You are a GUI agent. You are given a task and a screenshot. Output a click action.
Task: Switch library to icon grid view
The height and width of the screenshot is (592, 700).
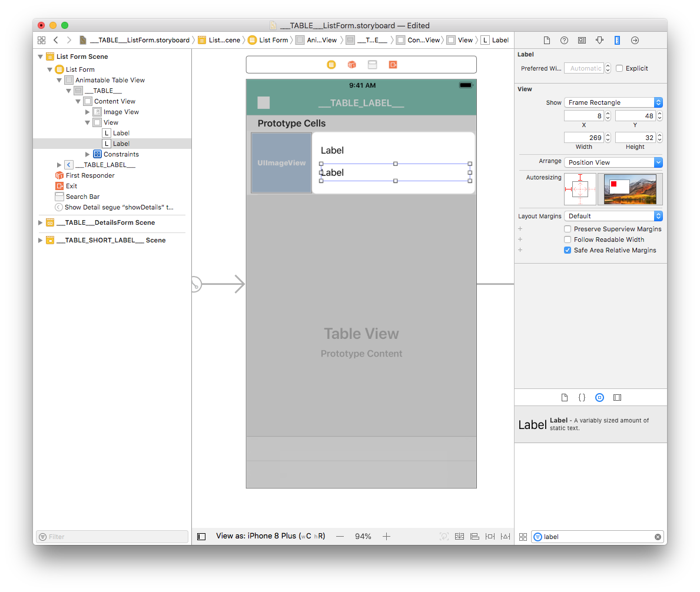tap(523, 537)
